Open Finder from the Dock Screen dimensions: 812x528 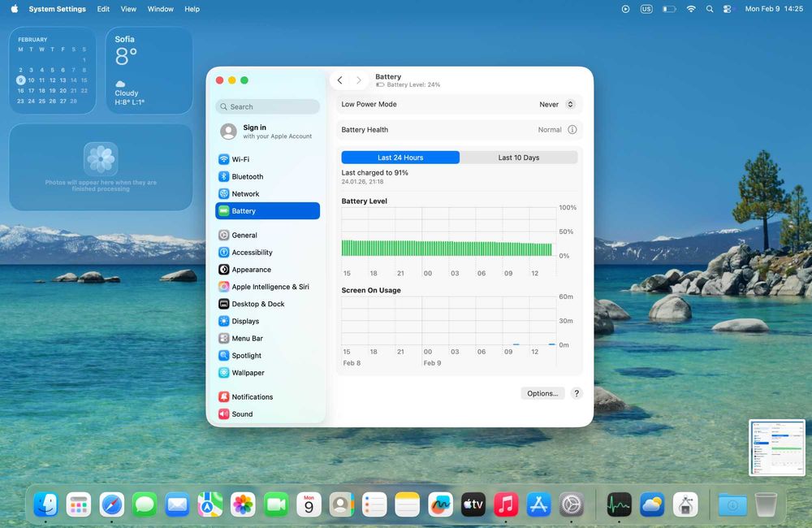click(x=46, y=504)
